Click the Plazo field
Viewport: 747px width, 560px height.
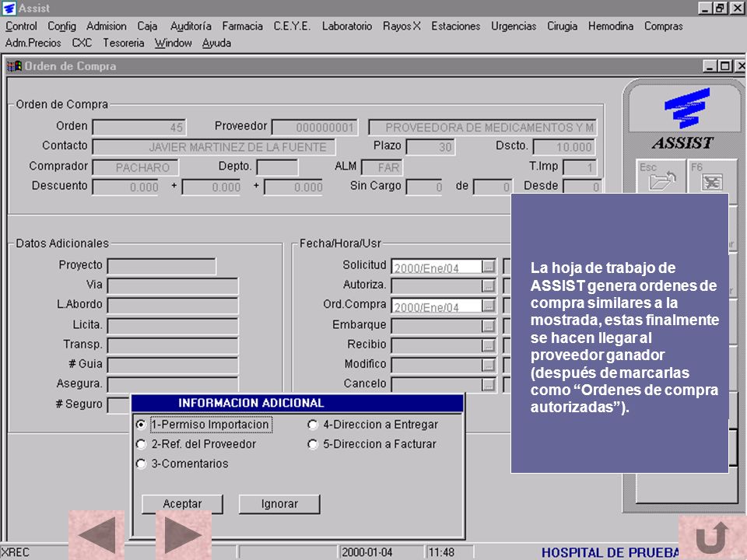[x=430, y=147]
